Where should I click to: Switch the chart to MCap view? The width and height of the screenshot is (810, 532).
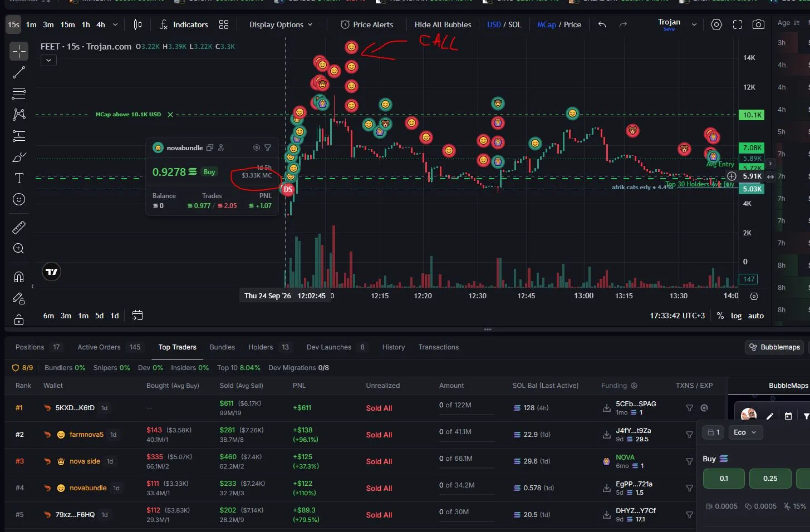547,24
